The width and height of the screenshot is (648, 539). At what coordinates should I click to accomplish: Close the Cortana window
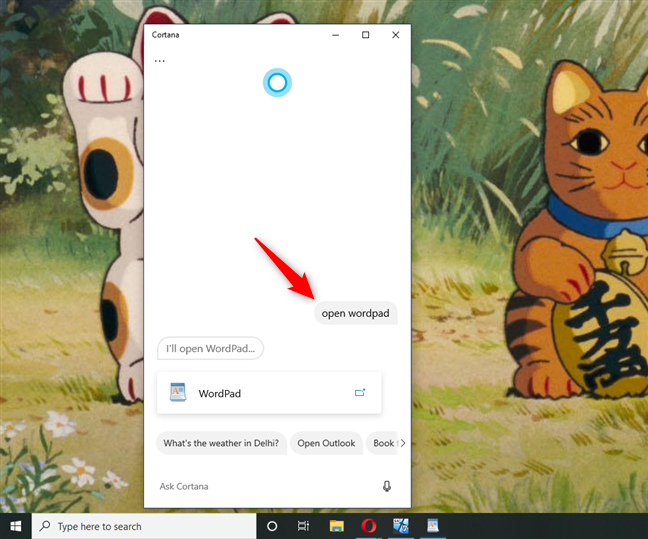(395, 35)
